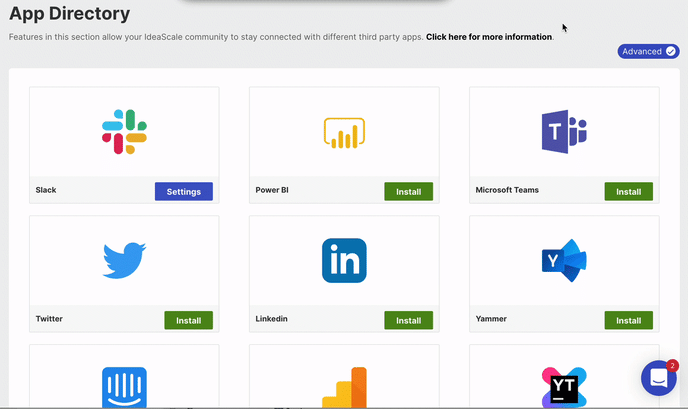Click the Slack app name label
Screen dimensions: 688x409
pos(46,190)
